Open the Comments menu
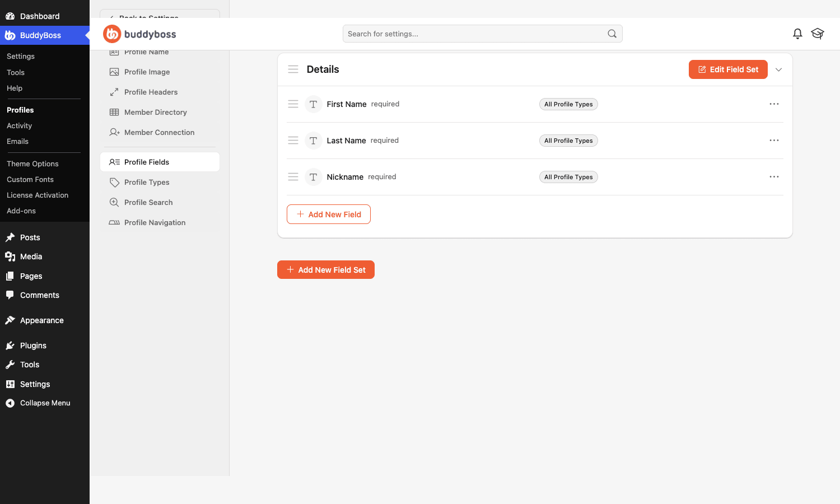The image size is (840, 504). pos(45,295)
